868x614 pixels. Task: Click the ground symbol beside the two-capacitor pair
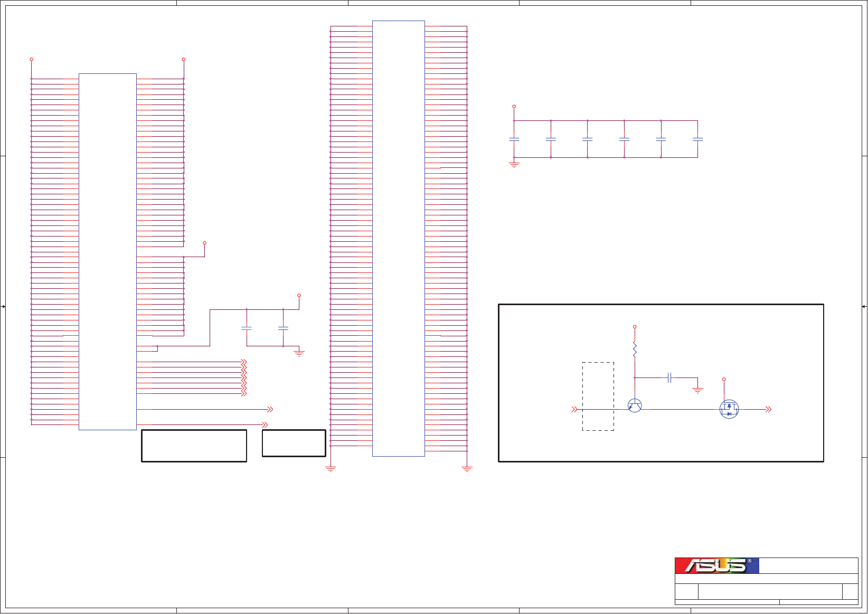pyautogui.click(x=299, y=353)
